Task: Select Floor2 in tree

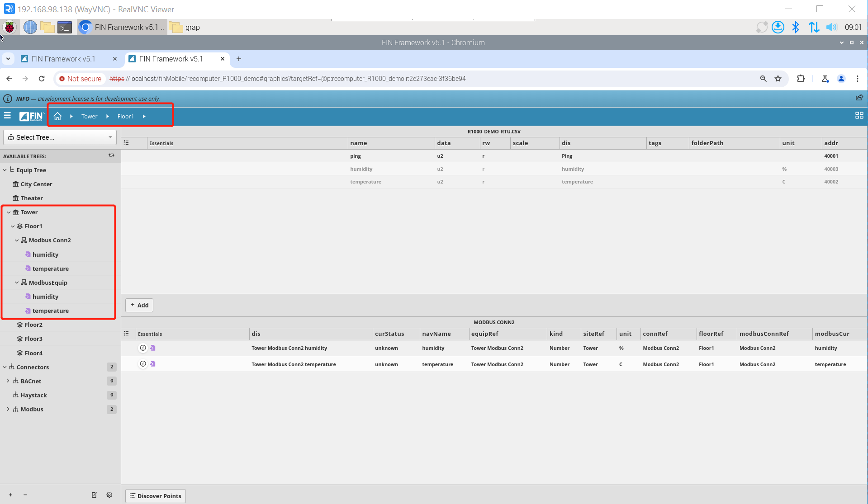Action: pyautogui.click(x=33, y=325)
